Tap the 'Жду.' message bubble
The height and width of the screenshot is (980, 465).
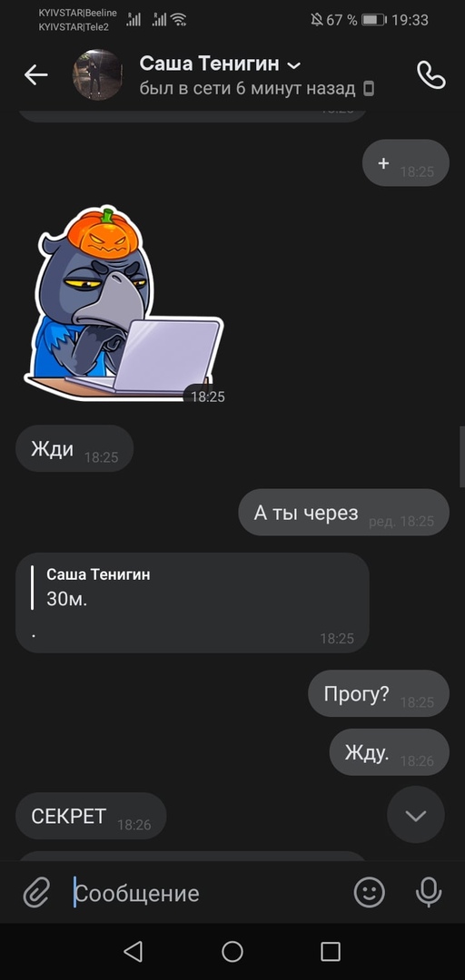tap(390, 752)
